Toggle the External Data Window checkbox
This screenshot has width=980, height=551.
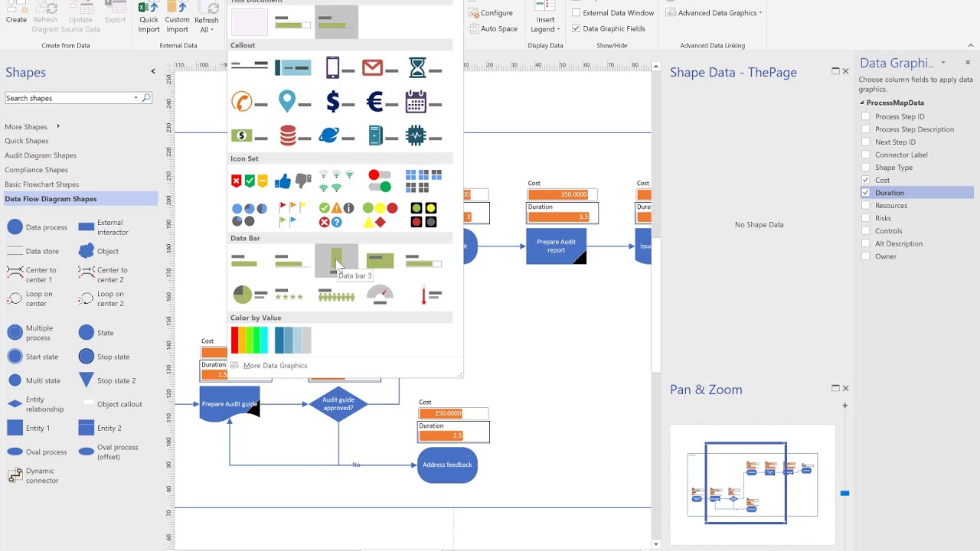[x=577, y=13]
